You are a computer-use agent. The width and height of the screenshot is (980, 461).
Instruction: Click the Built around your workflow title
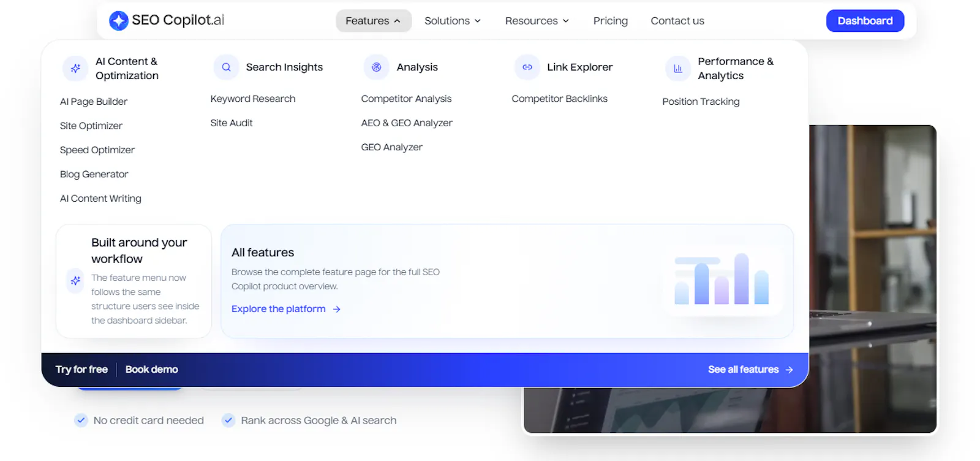(x=139, y=251)
